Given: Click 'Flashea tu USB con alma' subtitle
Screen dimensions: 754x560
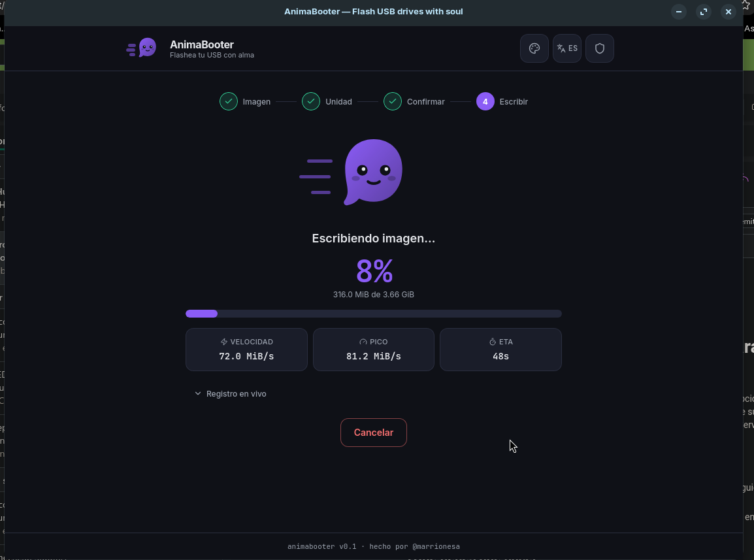Looking at the screenshot, I should tap(212, 55).
